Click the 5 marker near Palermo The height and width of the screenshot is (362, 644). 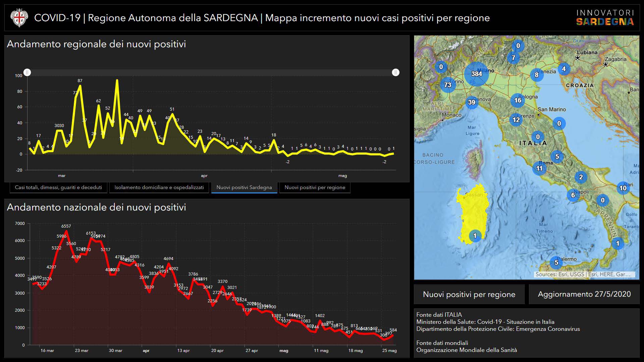[x=556, y=262]
